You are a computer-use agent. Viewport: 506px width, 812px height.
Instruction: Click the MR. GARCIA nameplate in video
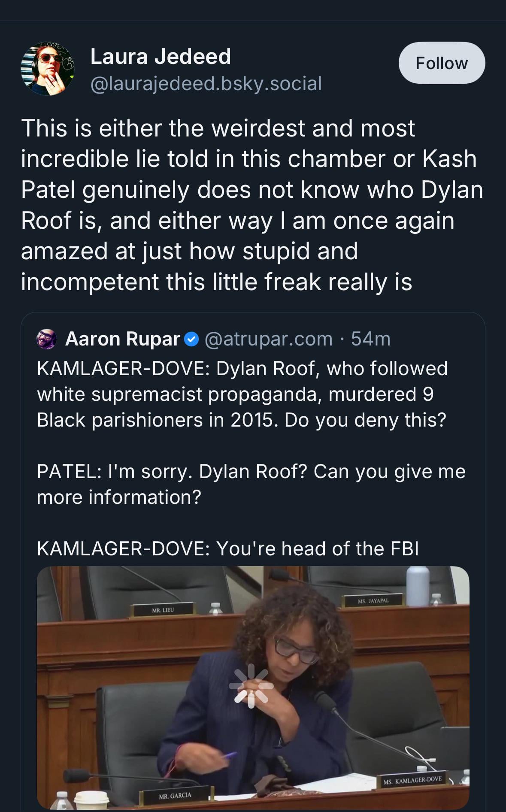point(175,795)
